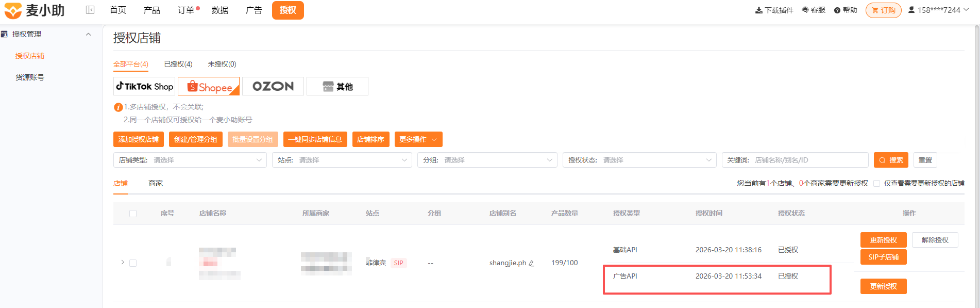Expand the shangjie.ph store row
Screen dimensions: 980x308
(122, 263)
